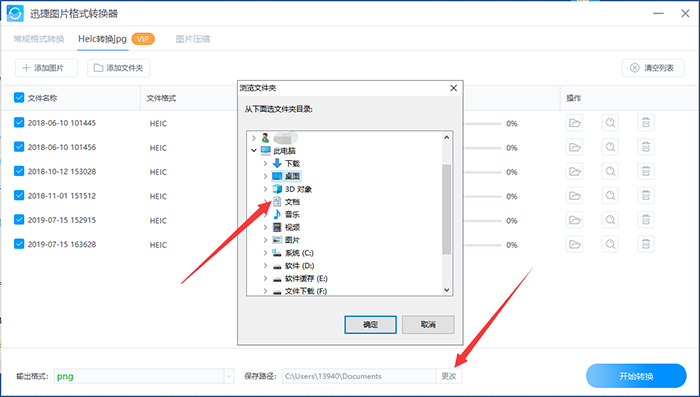Open output folder for 2018-06-10 101456
700x397 pixels.
575,147
